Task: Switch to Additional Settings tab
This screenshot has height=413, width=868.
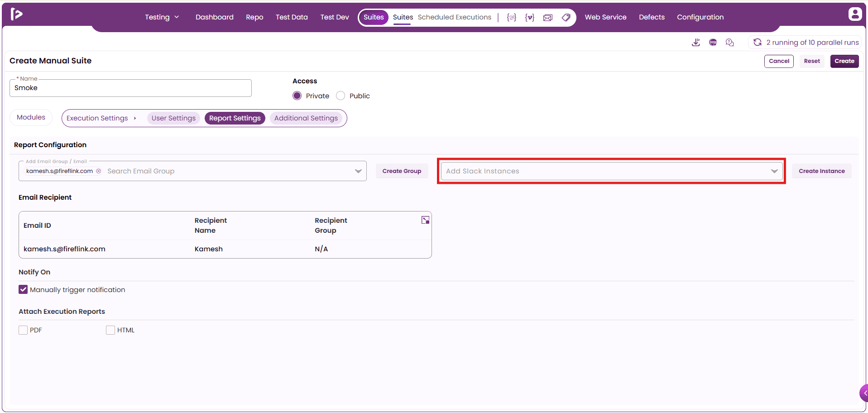Action: click(306, 118)
